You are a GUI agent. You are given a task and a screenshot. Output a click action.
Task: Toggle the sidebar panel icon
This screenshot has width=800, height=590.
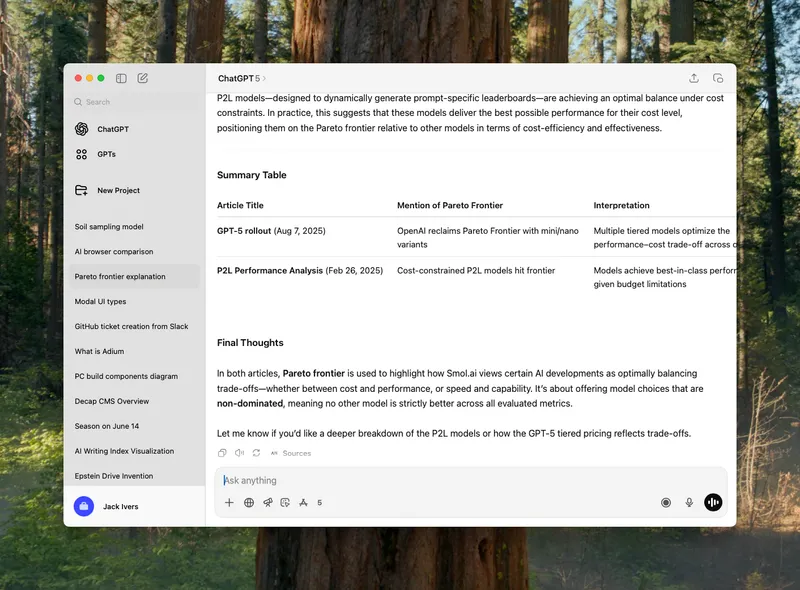click(x=121, y=78)
